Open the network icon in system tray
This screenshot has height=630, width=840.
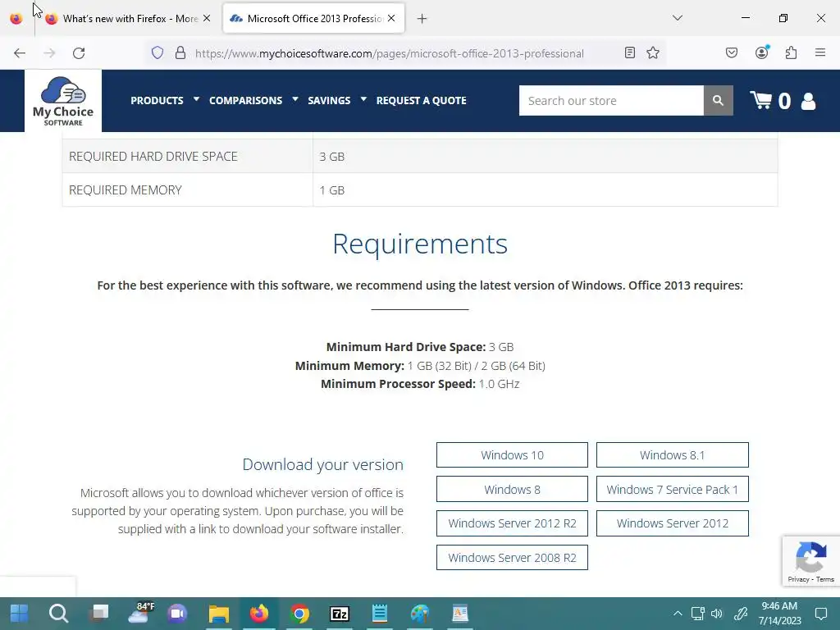tap(697, 614)
